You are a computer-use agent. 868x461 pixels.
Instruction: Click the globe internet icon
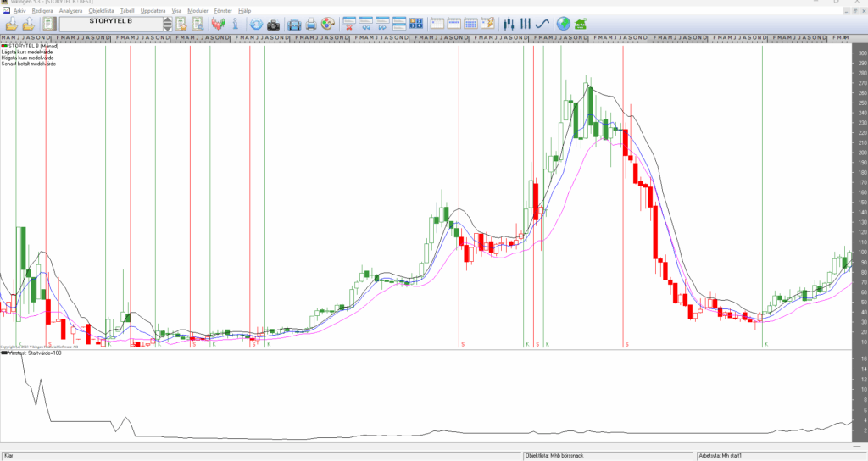coord(564,24)
